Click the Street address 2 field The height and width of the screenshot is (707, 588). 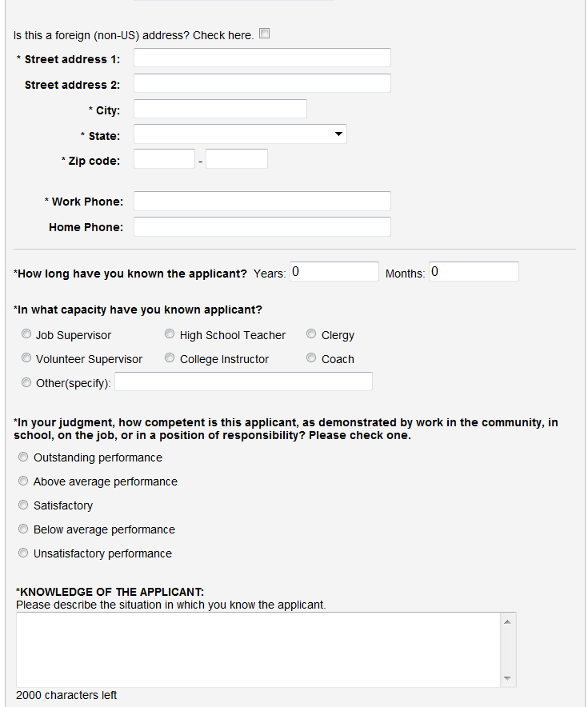262,84
